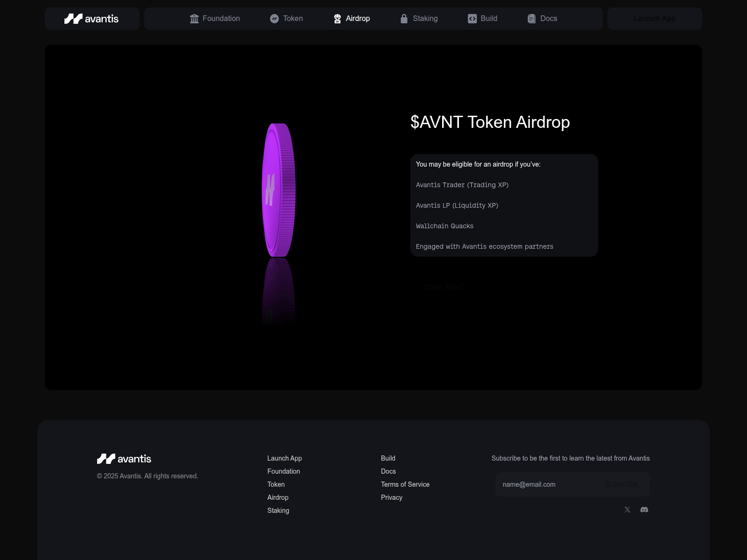Open the Privacy link
Image resolution: width=747 pixels, height=560 pixels.
(x=391, y=497)
